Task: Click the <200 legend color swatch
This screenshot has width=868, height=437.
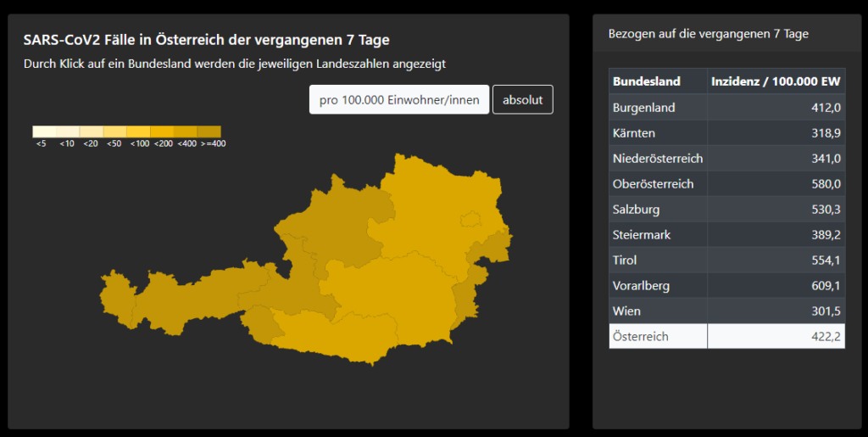Action: tap(162, 132)
